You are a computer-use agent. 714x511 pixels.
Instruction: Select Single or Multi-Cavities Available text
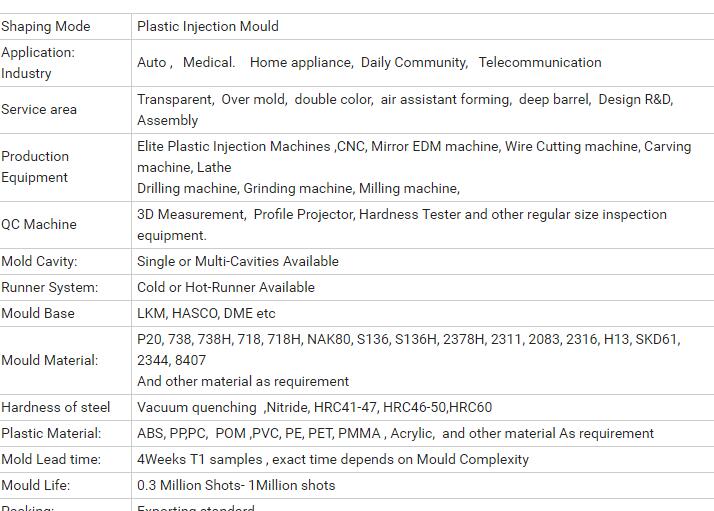(x=238, y=261)
